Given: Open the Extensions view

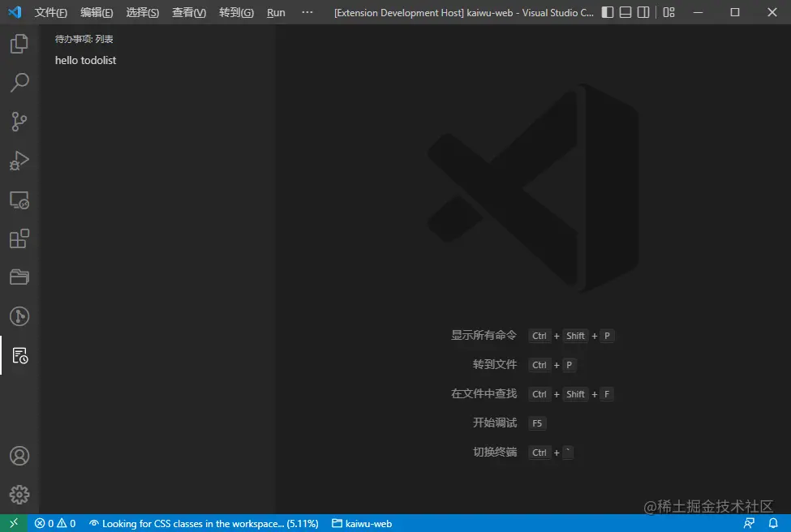Looking at the screenshot, I should (x=19, y=238).
